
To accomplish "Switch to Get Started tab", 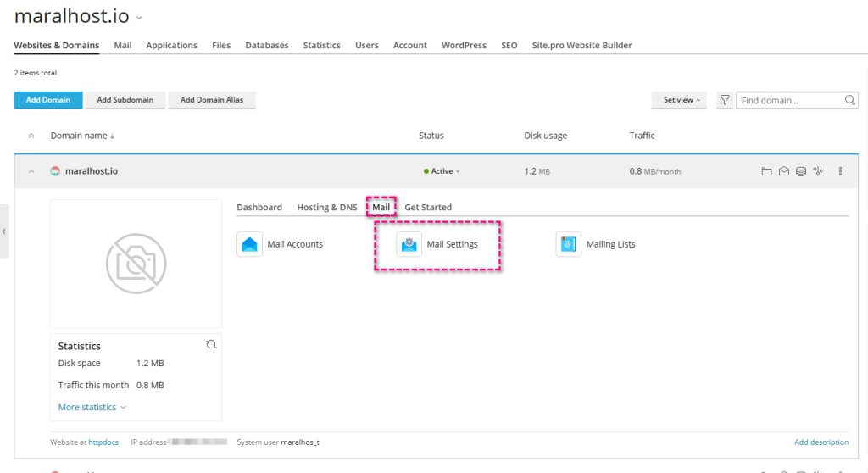I will pyautogui.click(x=428, y=207).
